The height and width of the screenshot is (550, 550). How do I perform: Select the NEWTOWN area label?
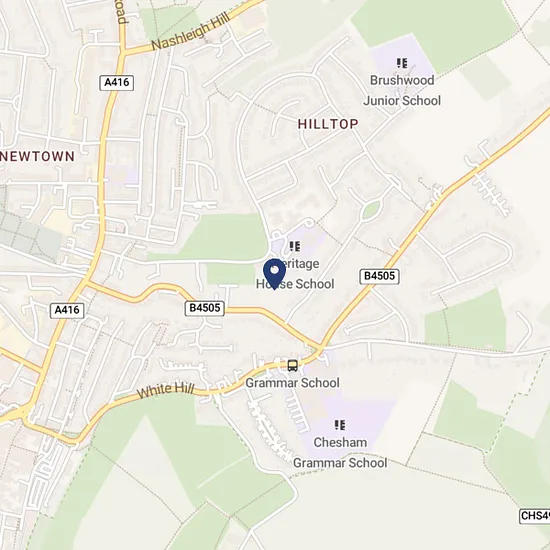(37, 156)
